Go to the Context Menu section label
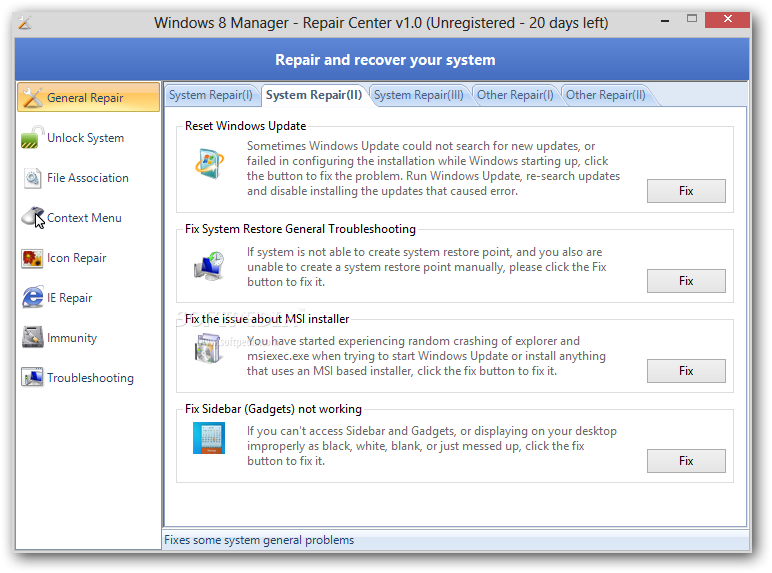 point(84,218)
